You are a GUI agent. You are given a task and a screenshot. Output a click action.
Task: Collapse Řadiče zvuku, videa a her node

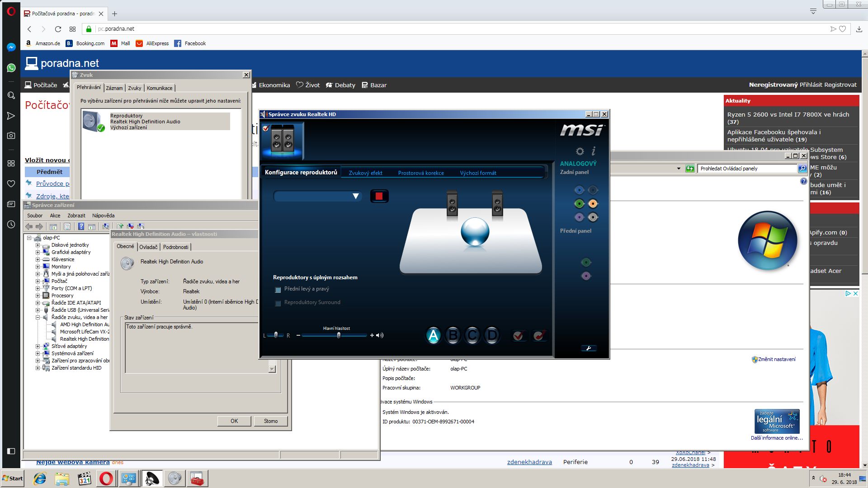coord(38,317)
